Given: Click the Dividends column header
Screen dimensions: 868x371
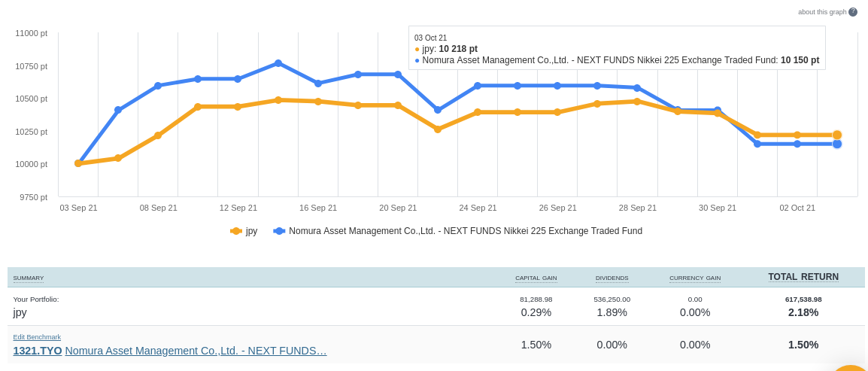Looking at the screenshot, I should [x=612, y=278].
